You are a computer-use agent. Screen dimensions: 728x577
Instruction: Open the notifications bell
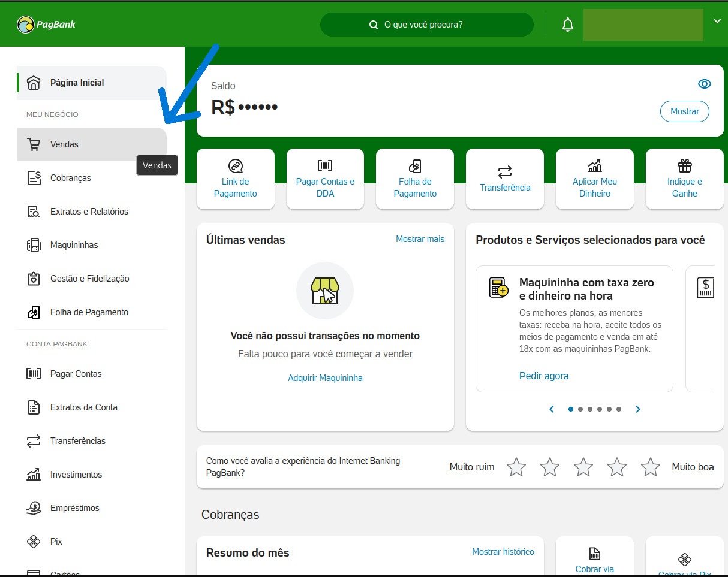click(x=567, y=25)
